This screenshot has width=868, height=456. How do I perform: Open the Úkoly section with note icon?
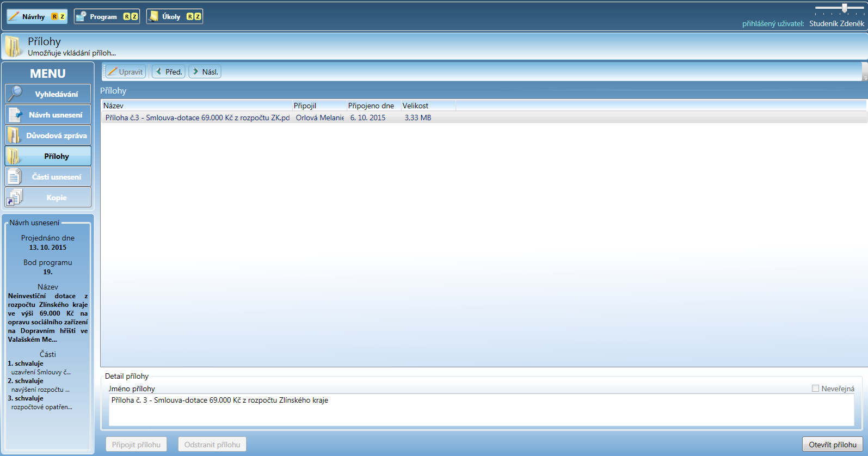pos(175,16)
